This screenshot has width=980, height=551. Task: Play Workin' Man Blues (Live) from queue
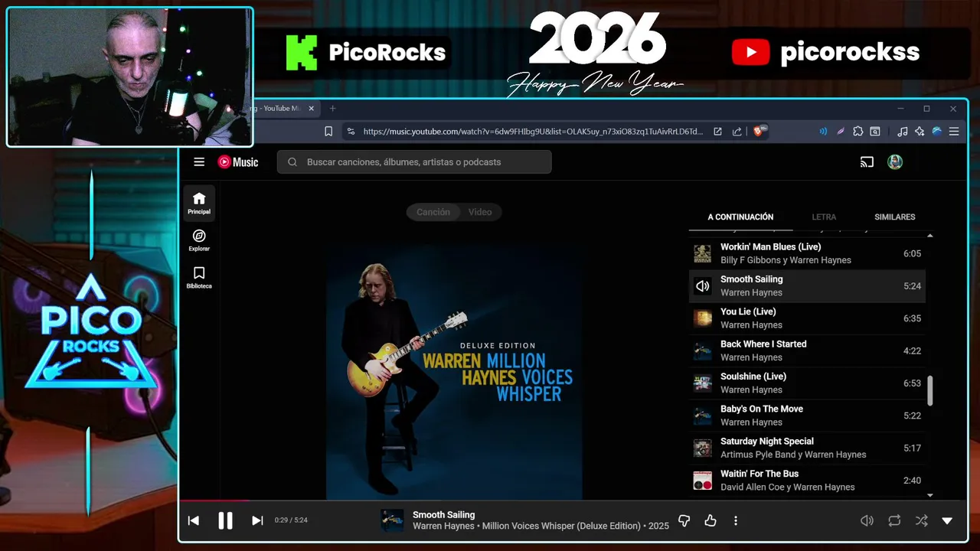coord(807,253)
